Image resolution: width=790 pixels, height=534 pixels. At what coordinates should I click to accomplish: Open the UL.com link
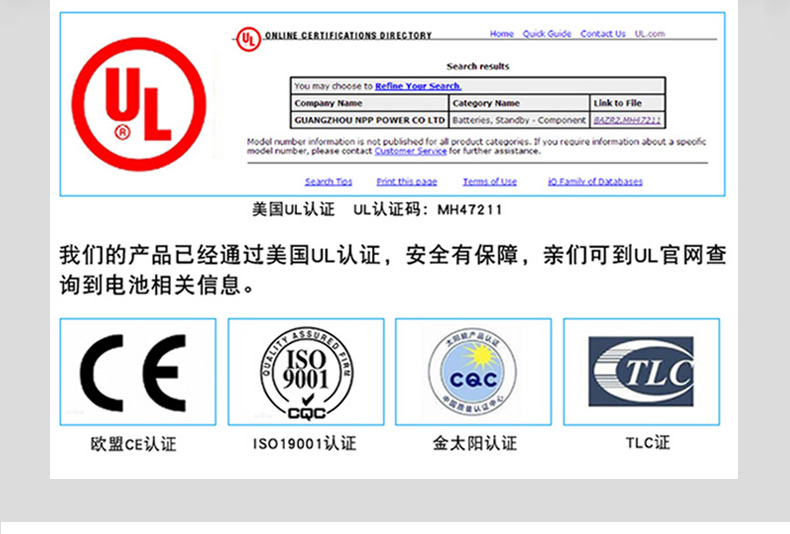(x=649, y=34)
